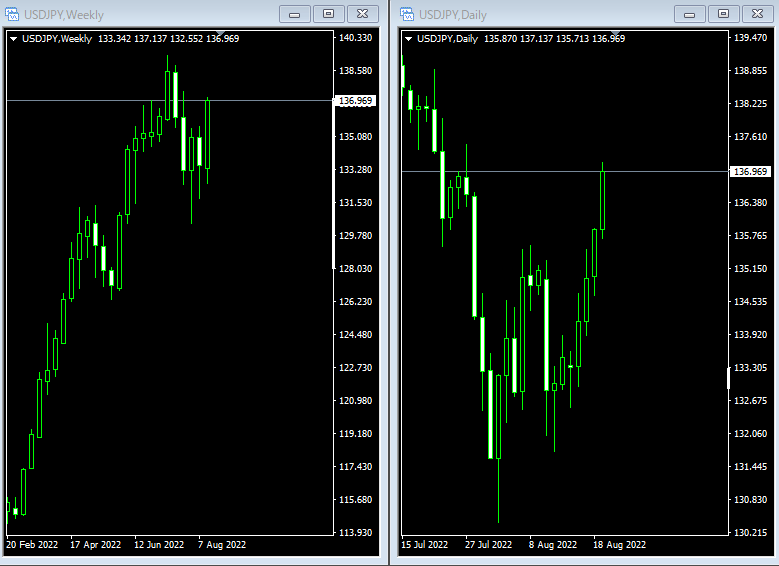Click the 133.305 price on Daily scale
The image size is (779, 566).
[x=751, y=368]
